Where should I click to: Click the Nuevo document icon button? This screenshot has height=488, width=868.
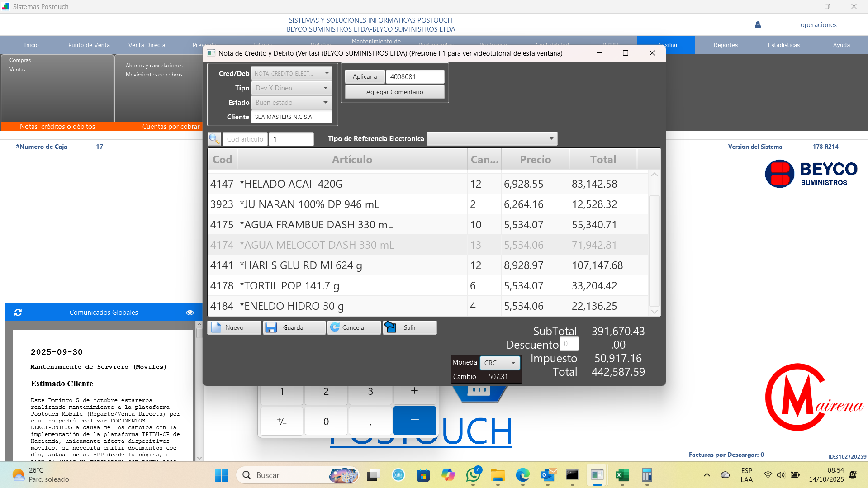(x=234, y=327)
